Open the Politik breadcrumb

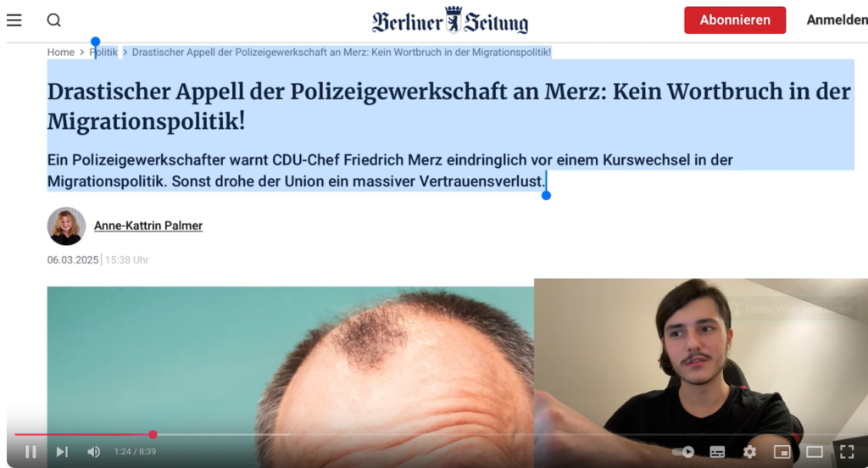pos(104,52)
